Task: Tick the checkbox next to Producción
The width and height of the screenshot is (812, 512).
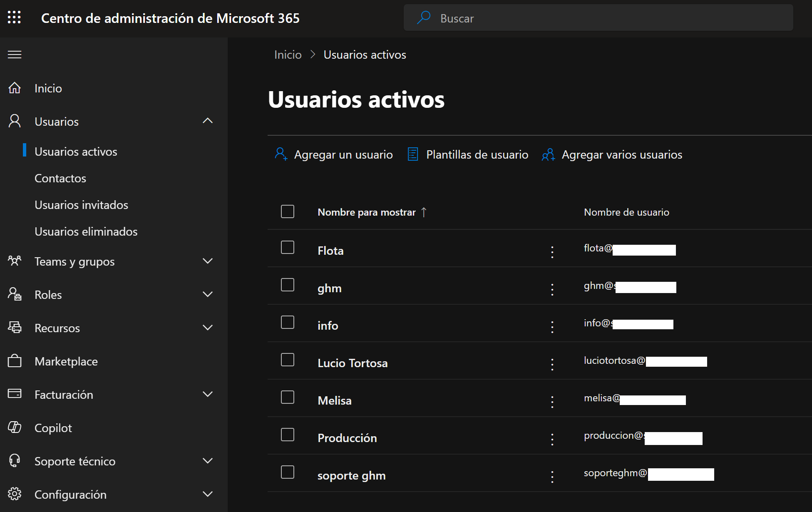Action: (x=288, y=435)
